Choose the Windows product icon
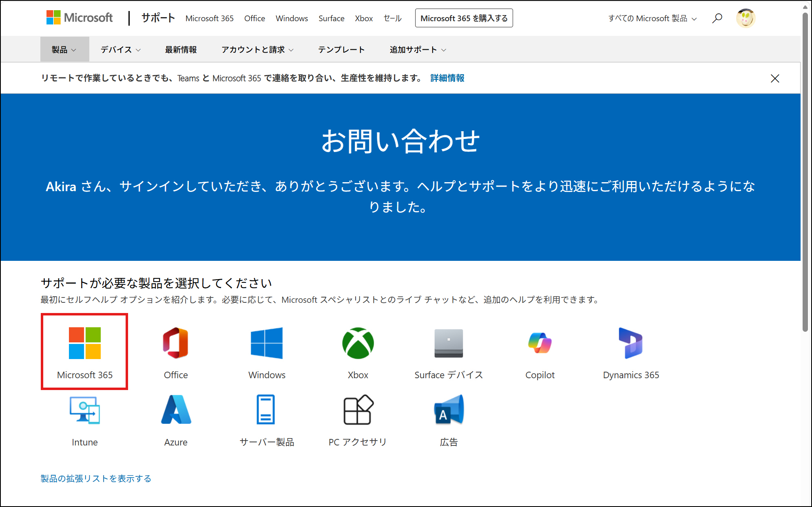 click(267, 343)
